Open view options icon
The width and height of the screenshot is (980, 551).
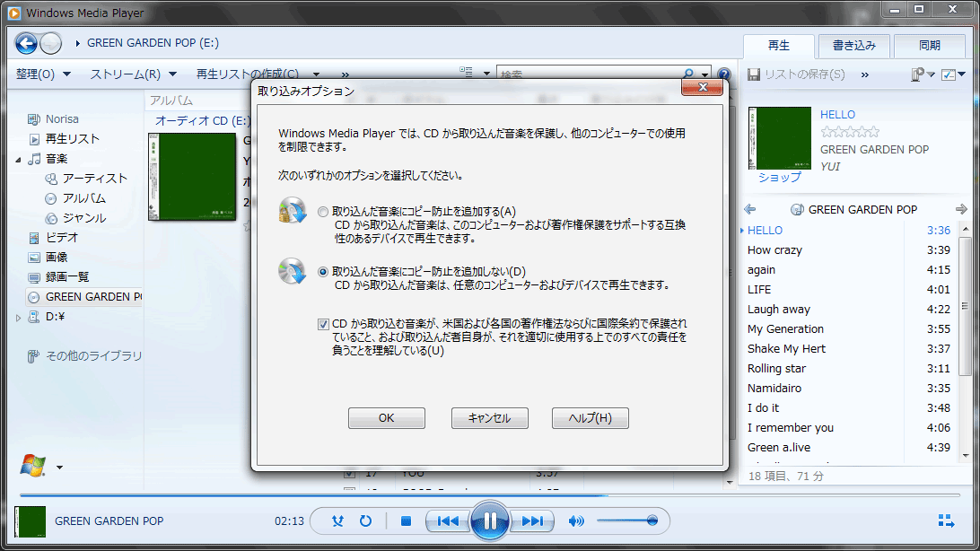click(x=467, y=73)
